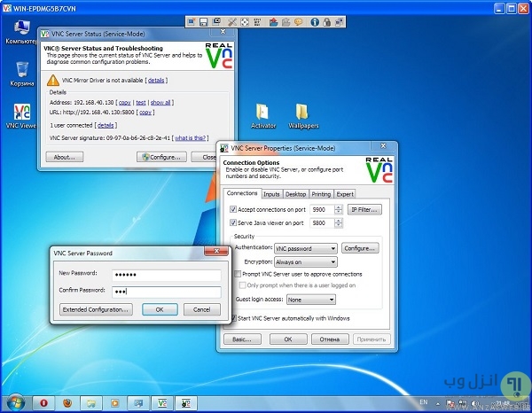The height and width of the screenshot is (413, 532).
Task: Click the Fetch Files toolbar icon
Action: tap(286, 22)
